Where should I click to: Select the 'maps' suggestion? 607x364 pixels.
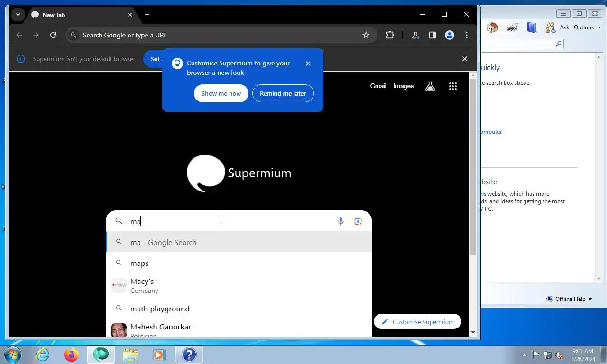pyautogui.click(x=239, y=263)
